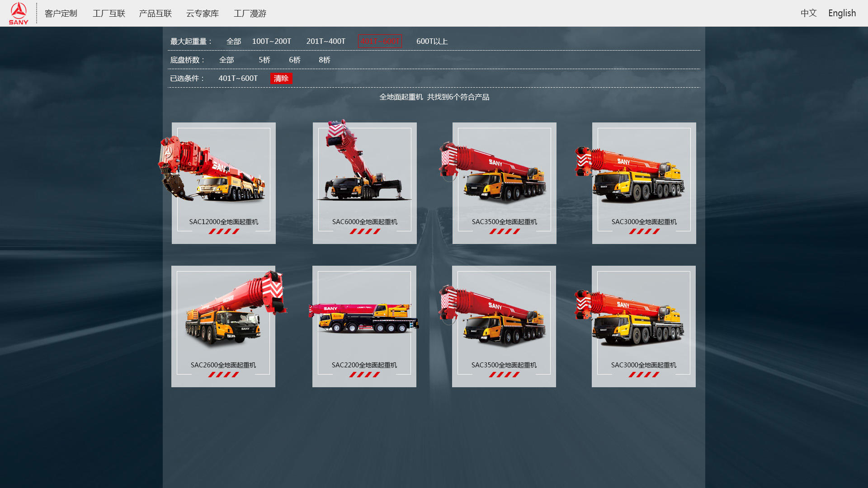
Task: Click red stripes under SAC2600 card
Action: click(x=223, y=375)
